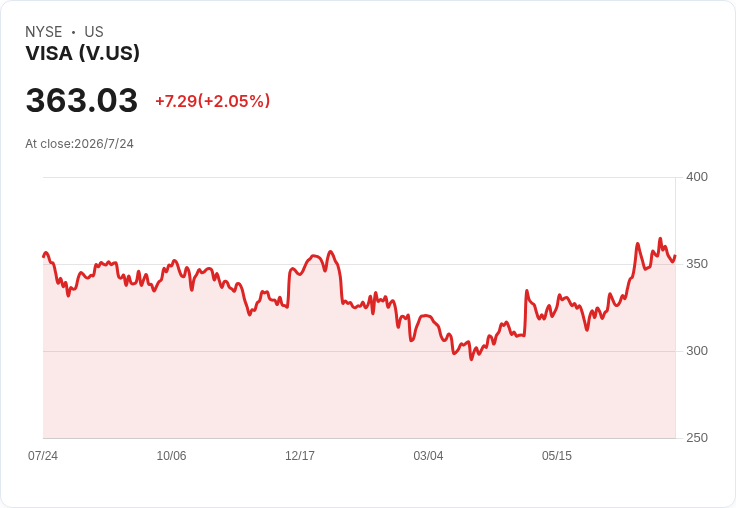Click the leftmost start of the price line
736x508 pixels.
[x=44, y=256]
